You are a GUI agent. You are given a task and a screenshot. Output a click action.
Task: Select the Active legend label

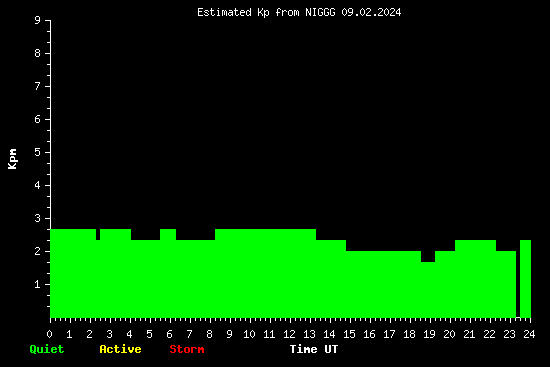click(x=120, y=349)
